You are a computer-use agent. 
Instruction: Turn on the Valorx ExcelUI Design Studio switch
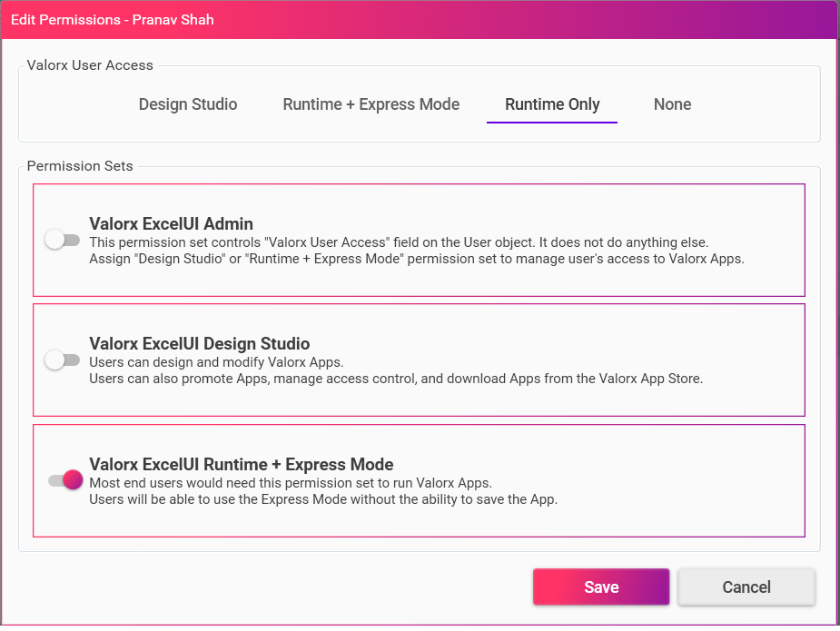[63, 360]
